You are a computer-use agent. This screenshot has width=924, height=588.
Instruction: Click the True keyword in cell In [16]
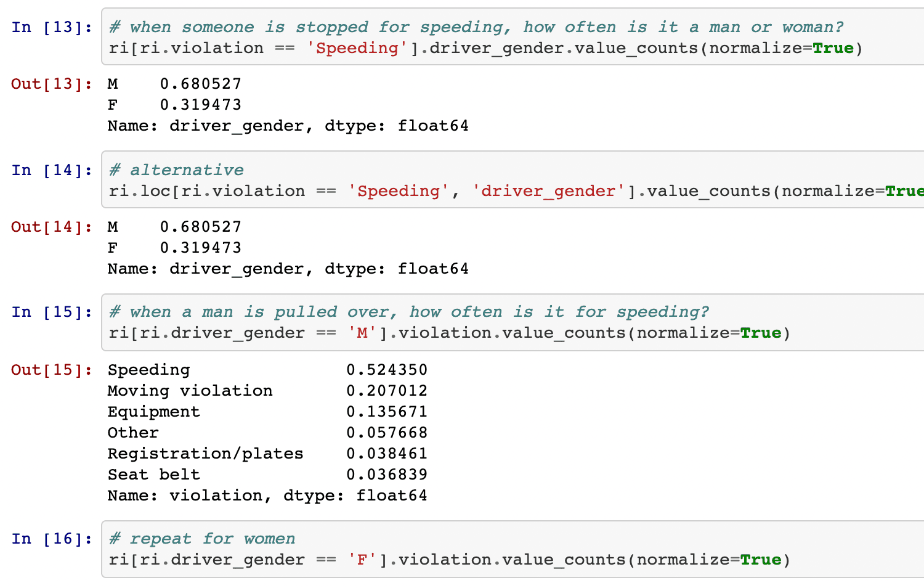(x=761, y=560)
